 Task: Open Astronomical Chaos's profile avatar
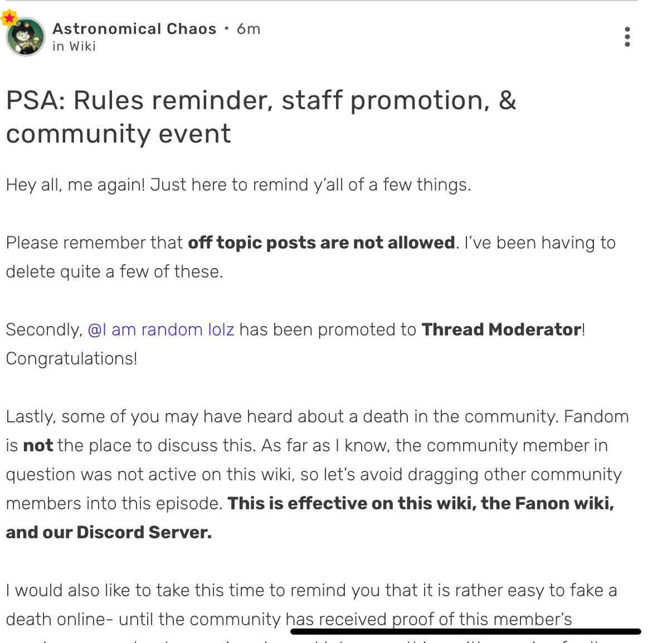pos(26,37)
